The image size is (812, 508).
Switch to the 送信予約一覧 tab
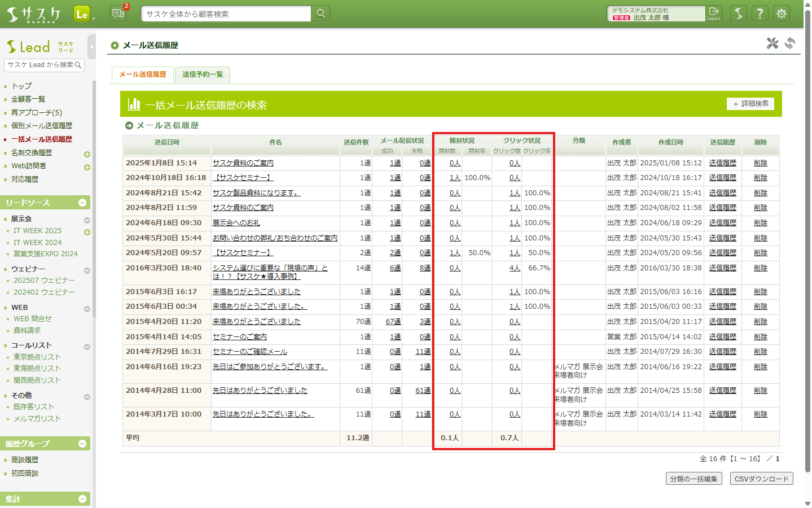click(x=202, y=75)
